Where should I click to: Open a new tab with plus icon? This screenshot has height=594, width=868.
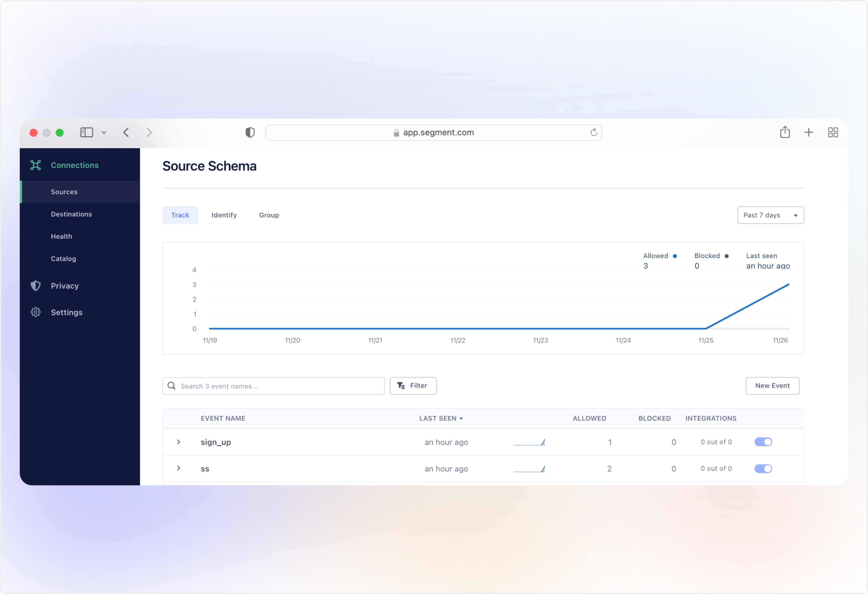pos(809,132)
